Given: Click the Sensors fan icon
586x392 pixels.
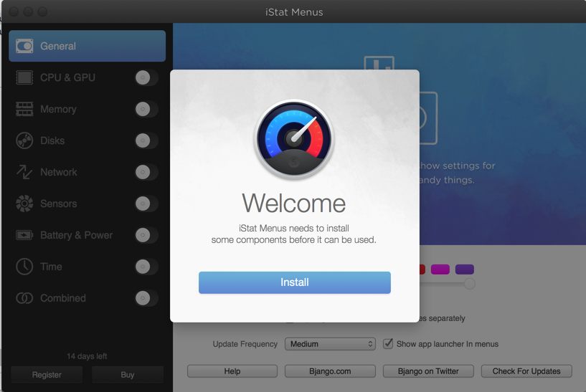Looking at the screenshot, I should pos(24,204).
